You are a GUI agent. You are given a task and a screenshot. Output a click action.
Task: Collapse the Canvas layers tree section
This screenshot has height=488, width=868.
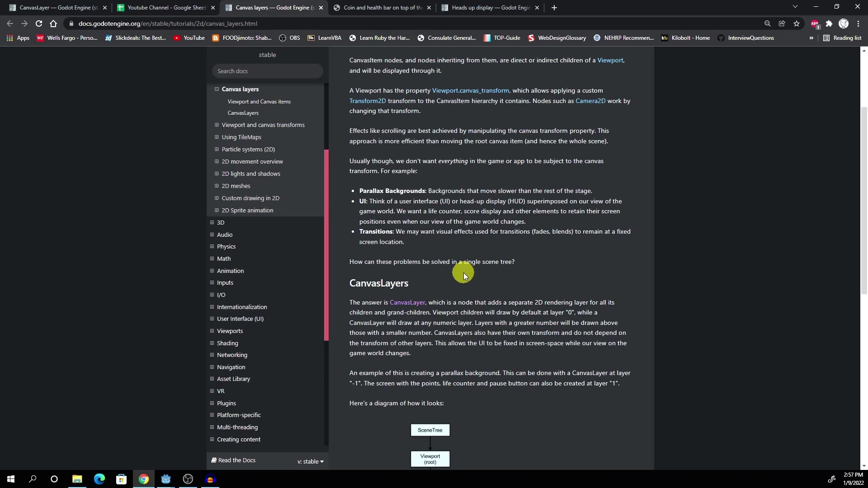(x=217, y=89)
